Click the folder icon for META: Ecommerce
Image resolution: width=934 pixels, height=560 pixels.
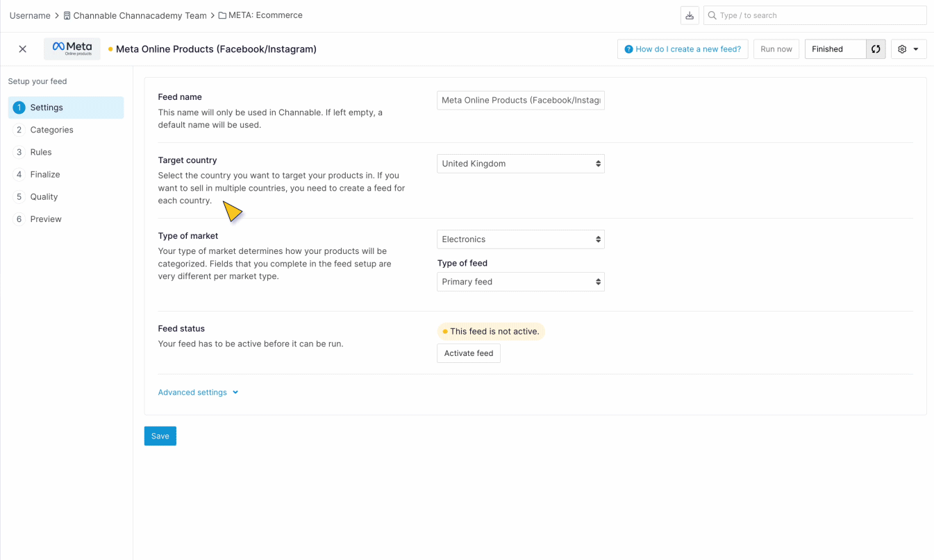(x=222, y=15)
